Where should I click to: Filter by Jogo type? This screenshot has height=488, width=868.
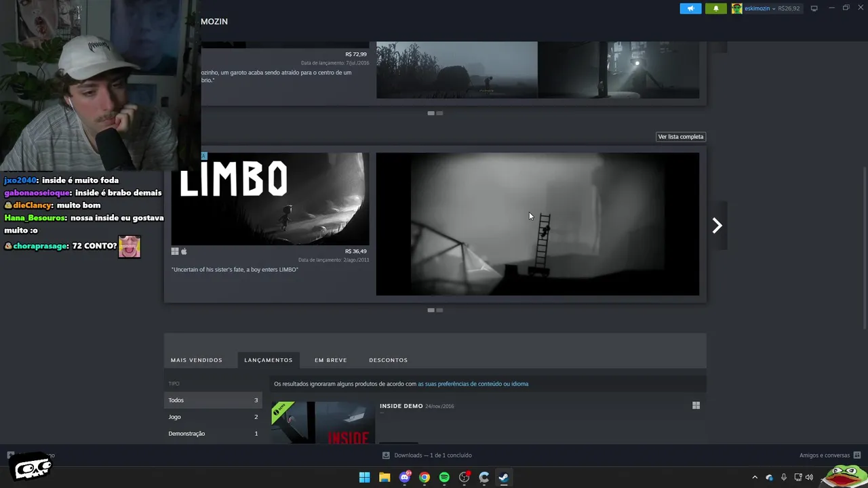coord(213,417)
